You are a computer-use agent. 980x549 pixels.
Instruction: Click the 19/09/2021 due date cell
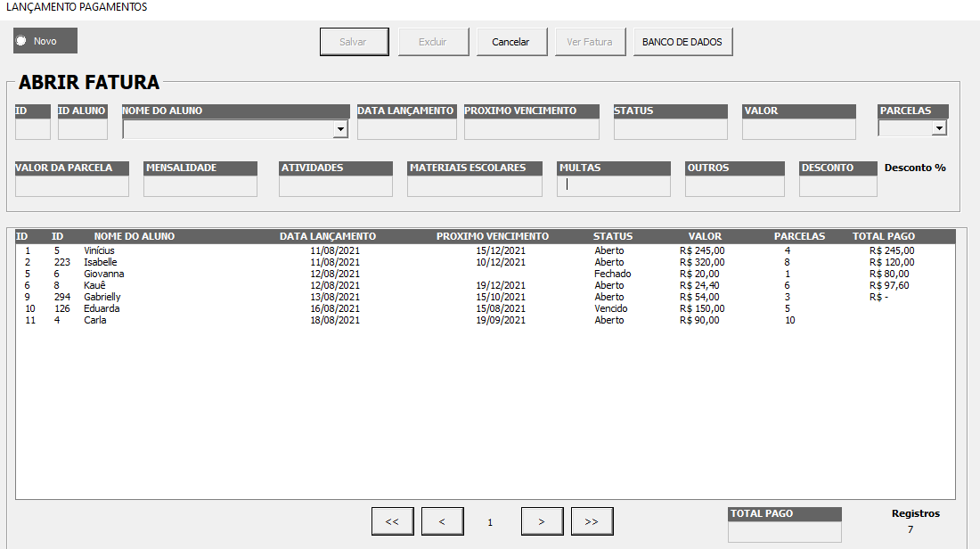[x=501, y=320]
